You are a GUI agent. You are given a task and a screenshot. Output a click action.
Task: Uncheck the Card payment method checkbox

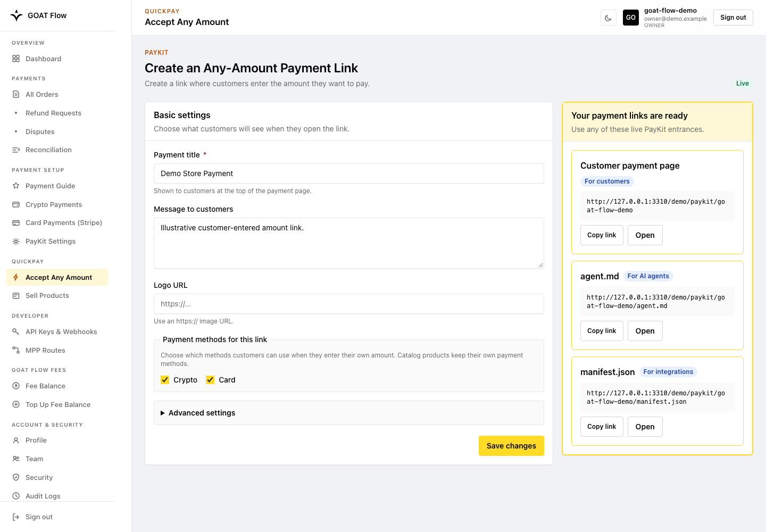tap(210, 380)
